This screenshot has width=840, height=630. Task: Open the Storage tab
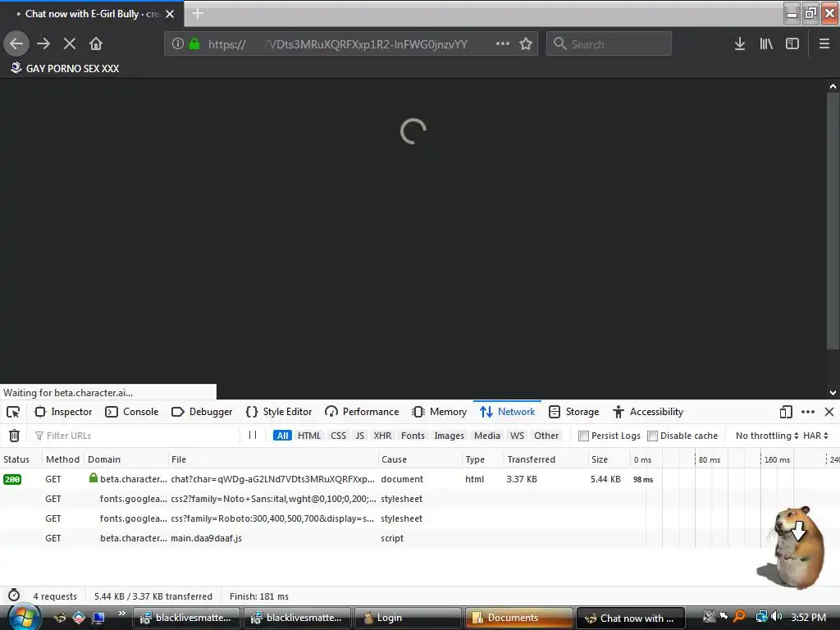click(574, 412)
